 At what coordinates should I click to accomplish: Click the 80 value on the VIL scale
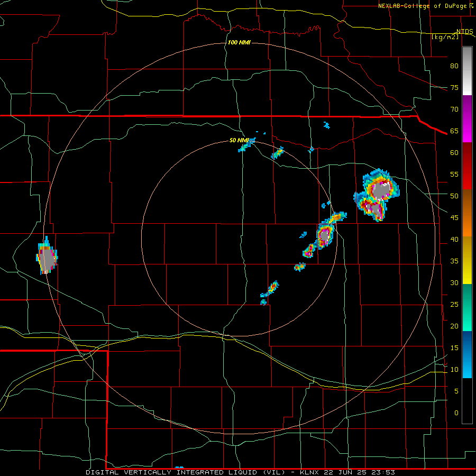click(x=454, y=66)
